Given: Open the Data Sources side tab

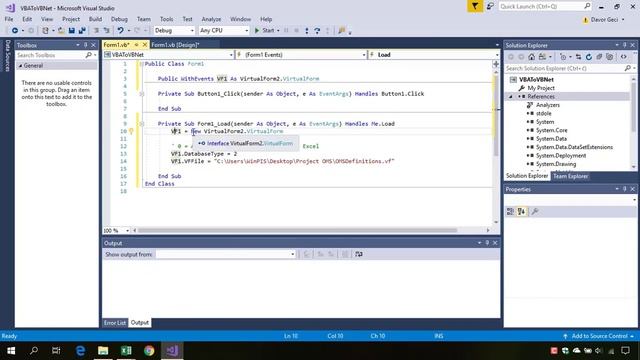Looking at the screenshot, I should click(x=7, y=56).
